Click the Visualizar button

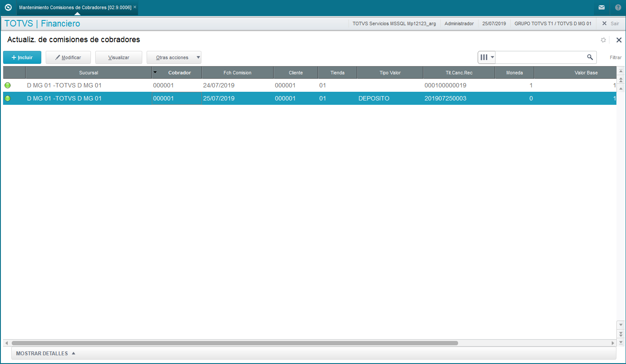(x=119, y=57)
